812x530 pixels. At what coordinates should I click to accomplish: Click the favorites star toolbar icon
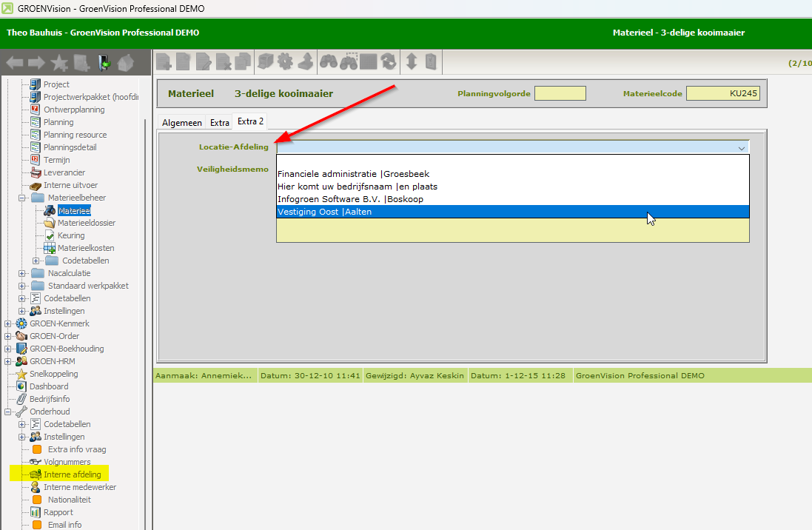(x=59, y=63)
